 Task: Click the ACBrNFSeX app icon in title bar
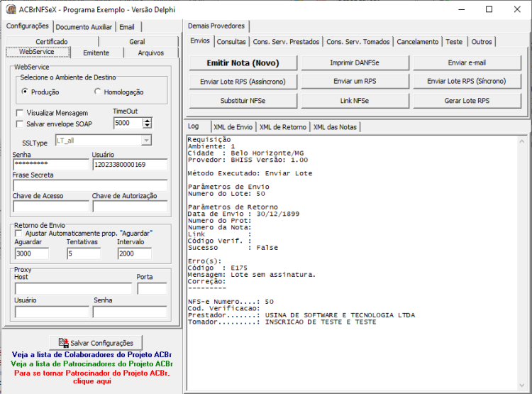coord(11,9)
